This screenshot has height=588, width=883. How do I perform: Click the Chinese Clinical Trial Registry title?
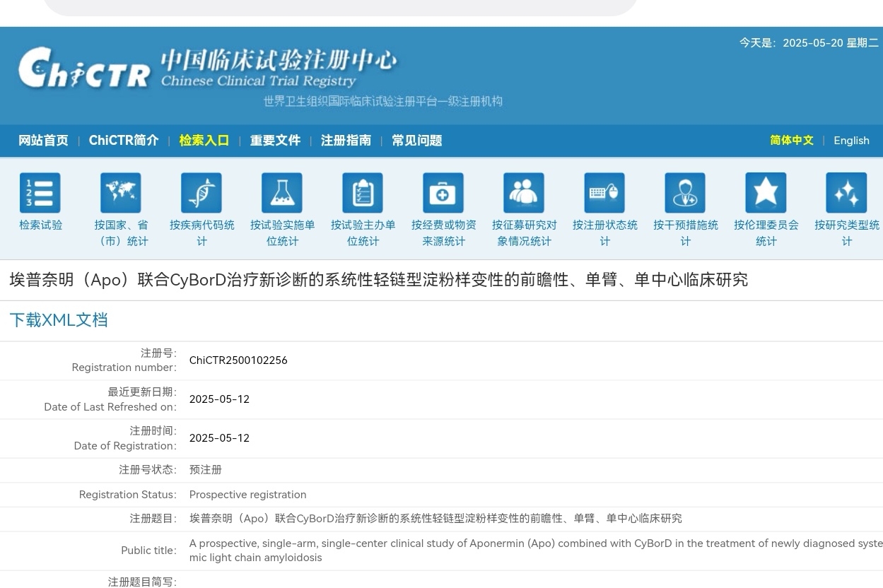pos(258,81)
